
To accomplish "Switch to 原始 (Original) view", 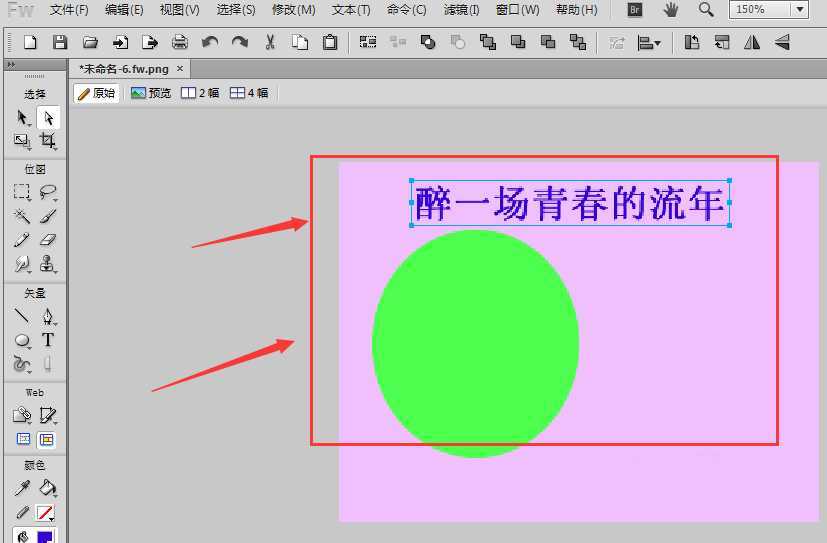I will click(96, 93).
